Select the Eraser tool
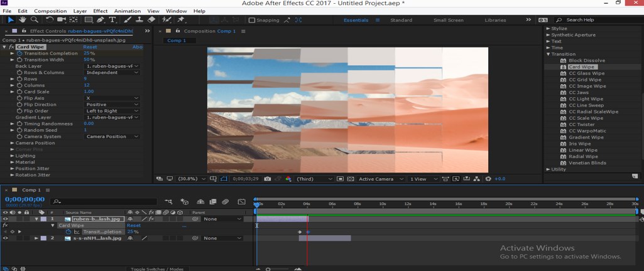 [x=151, y=19]
